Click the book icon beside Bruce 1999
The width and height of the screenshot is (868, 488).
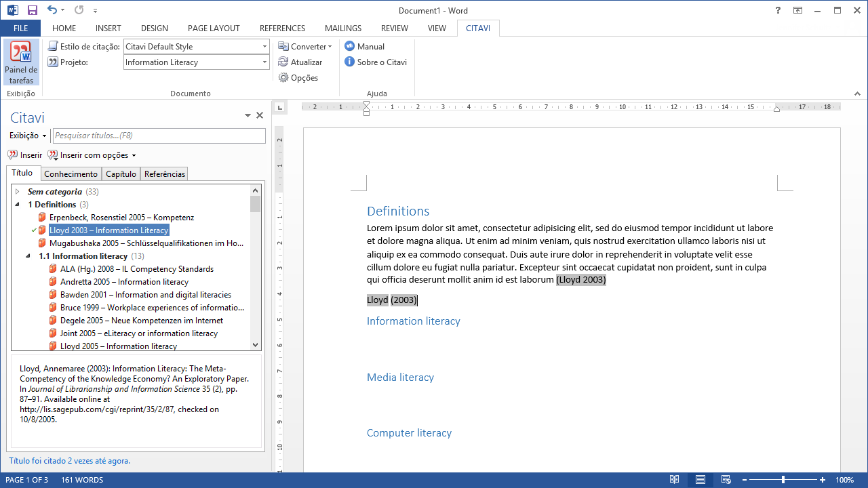click(53, 308)
